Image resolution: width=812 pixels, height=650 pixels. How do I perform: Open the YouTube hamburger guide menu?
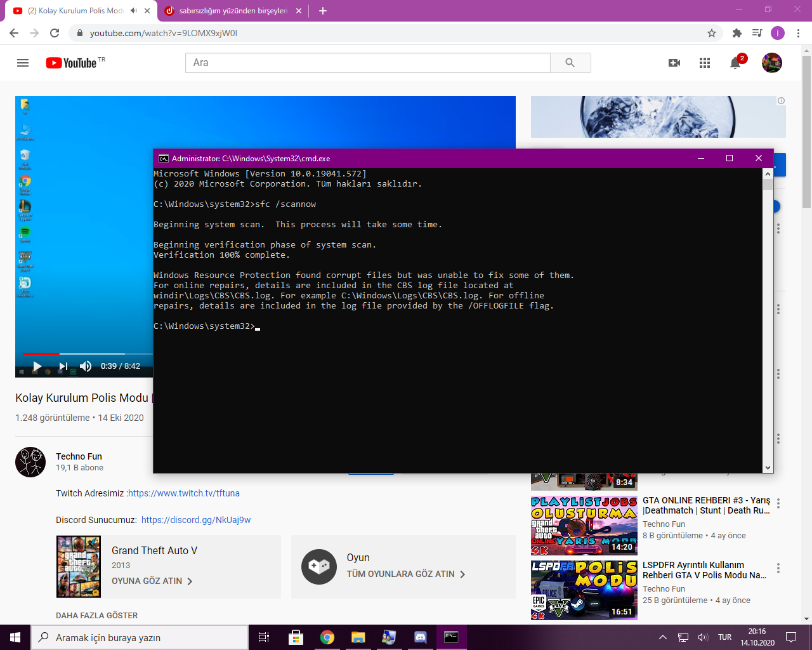pos(23,63)
